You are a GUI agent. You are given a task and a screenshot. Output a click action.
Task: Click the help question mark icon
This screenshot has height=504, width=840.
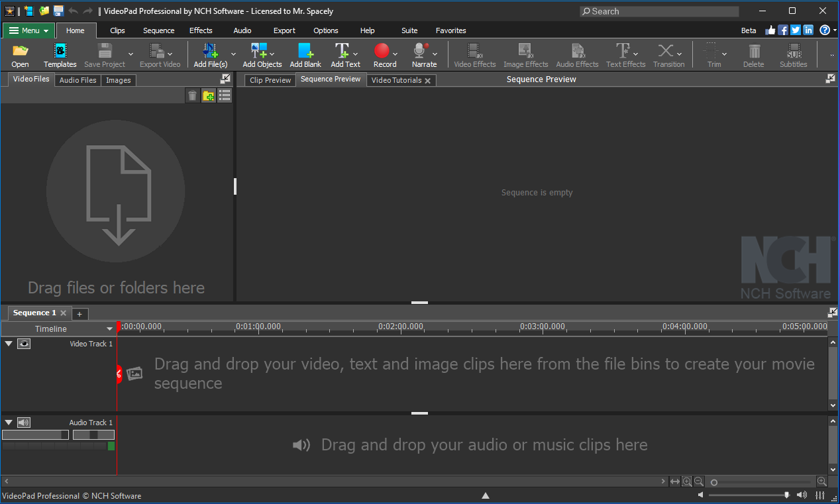825,30
